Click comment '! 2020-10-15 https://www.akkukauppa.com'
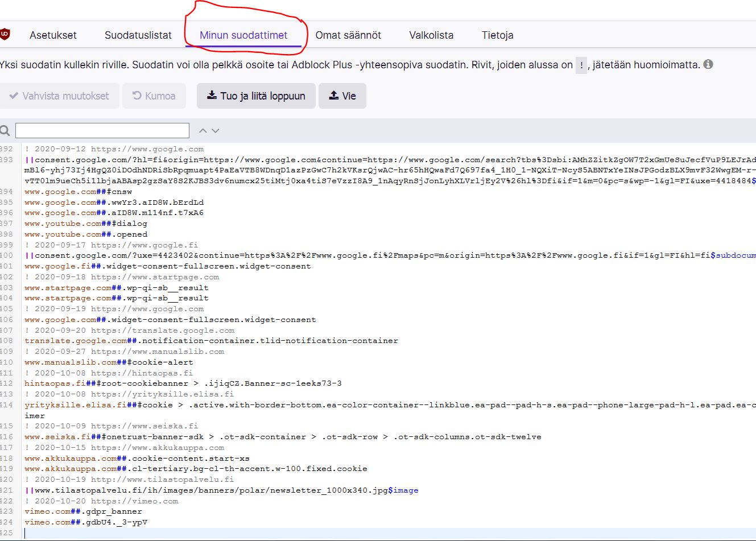The width and height of the screenshot is (756, 541). [125, 448]
